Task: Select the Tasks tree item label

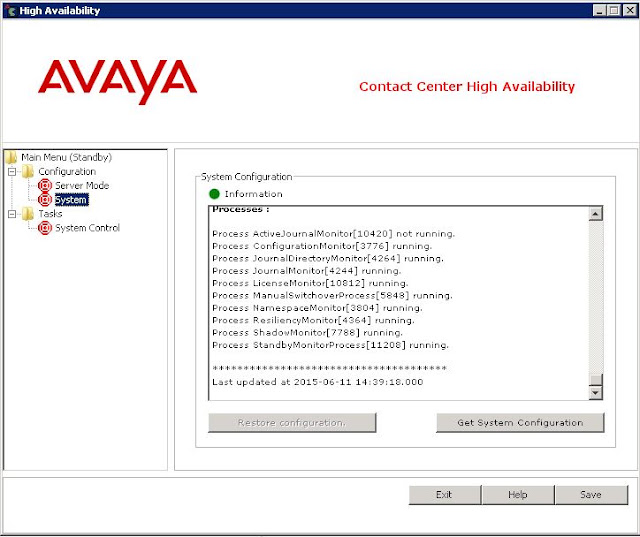Action: [x=50, y=214]
